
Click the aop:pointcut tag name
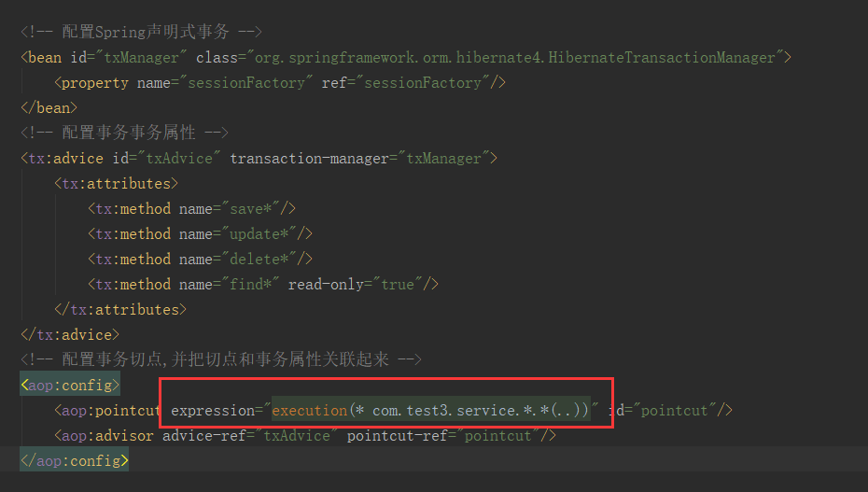pyautogui.click(x=111, y=411)
